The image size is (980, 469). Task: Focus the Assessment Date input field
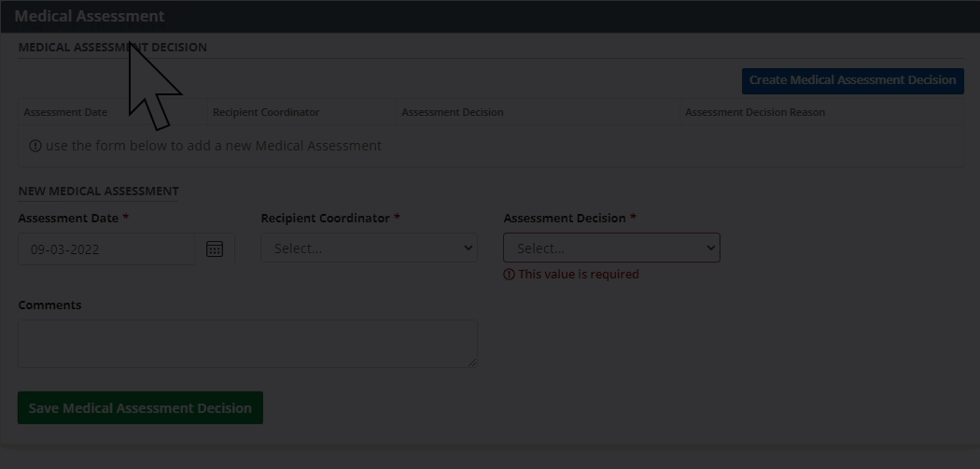[106, 249]
